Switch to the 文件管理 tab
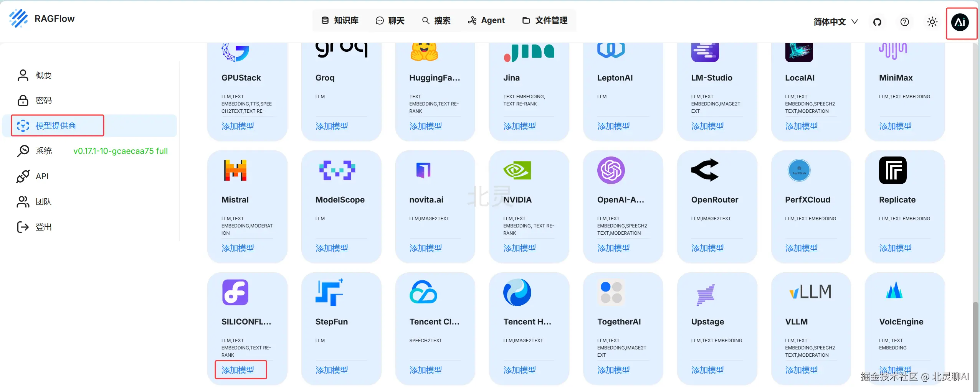This screenshot has width=980, height=392. tap(545, 20)
